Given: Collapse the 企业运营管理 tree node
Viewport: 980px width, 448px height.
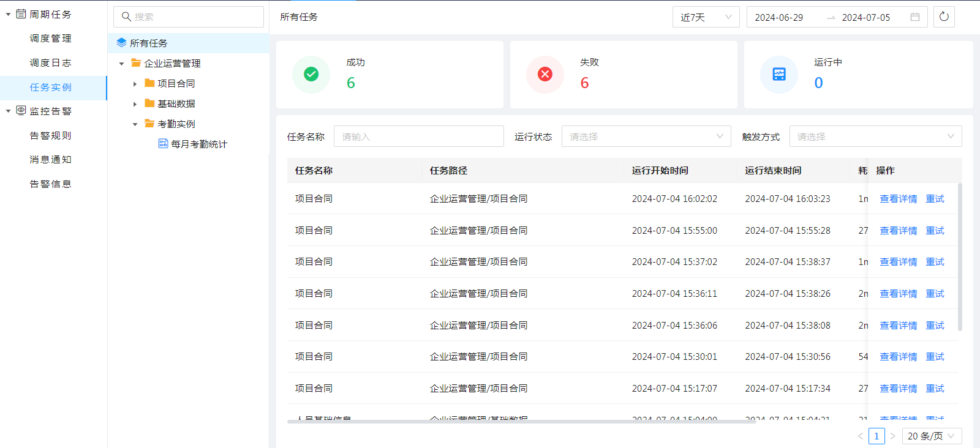Looking at the screenshot, I should [121, 64].
